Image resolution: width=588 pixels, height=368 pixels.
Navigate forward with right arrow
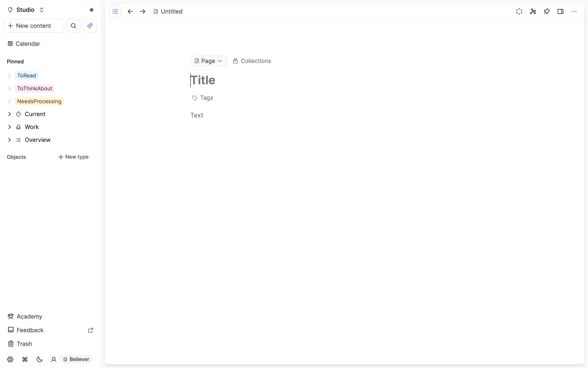tap(143, 11)
